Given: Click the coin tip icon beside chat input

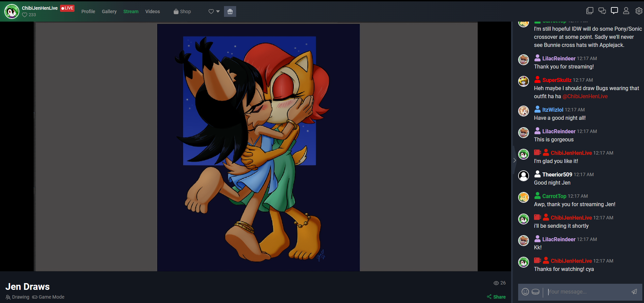Looking at the screenshot, I should point(535,292).
